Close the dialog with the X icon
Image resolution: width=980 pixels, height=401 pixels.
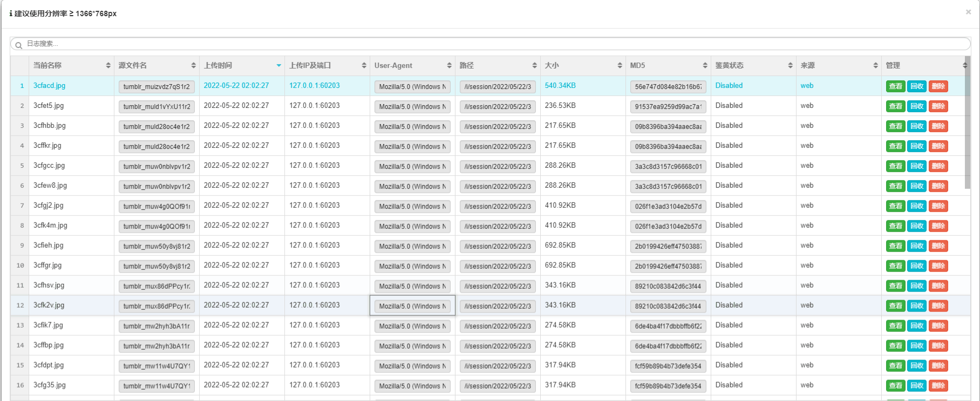click(968, 12)
